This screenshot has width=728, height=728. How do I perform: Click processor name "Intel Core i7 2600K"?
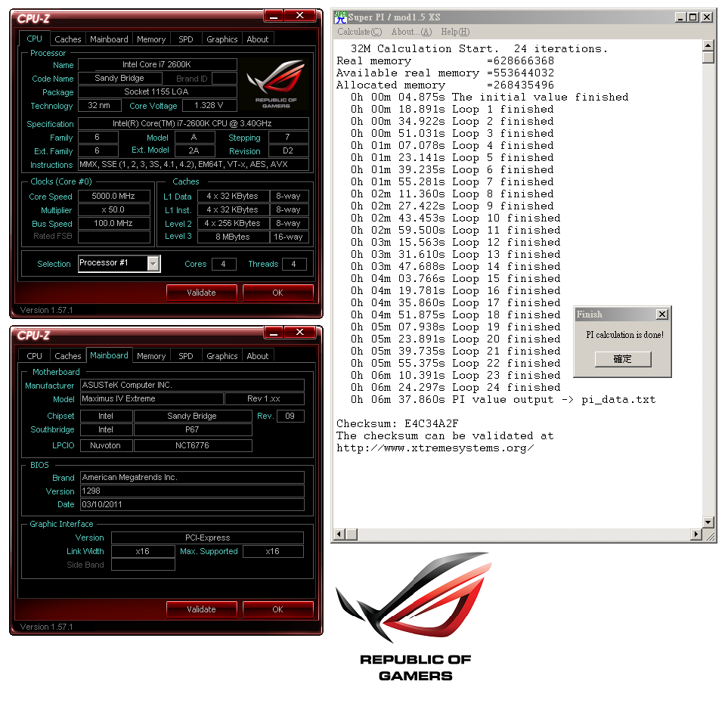[x=157, y=64]
